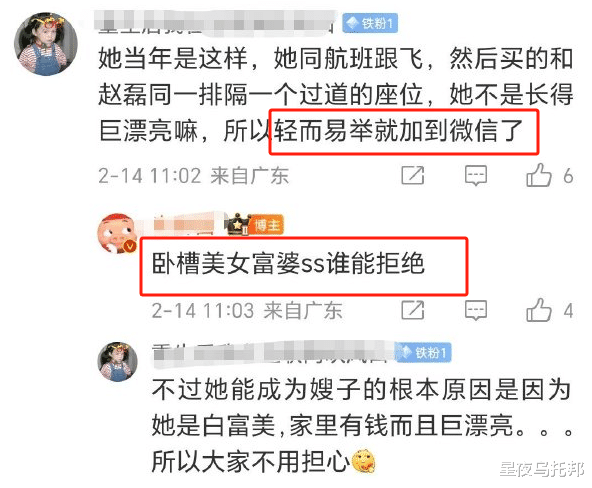
Task: Tap the like count 6 on the first comment
Action: click(x=568, y=176)
